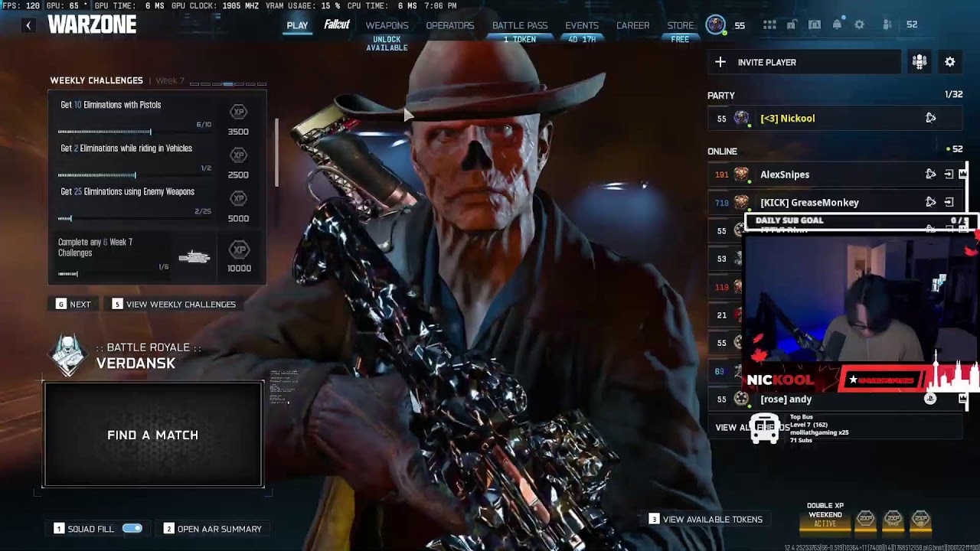Open the EVENTS tab

(x=582, y=25)
